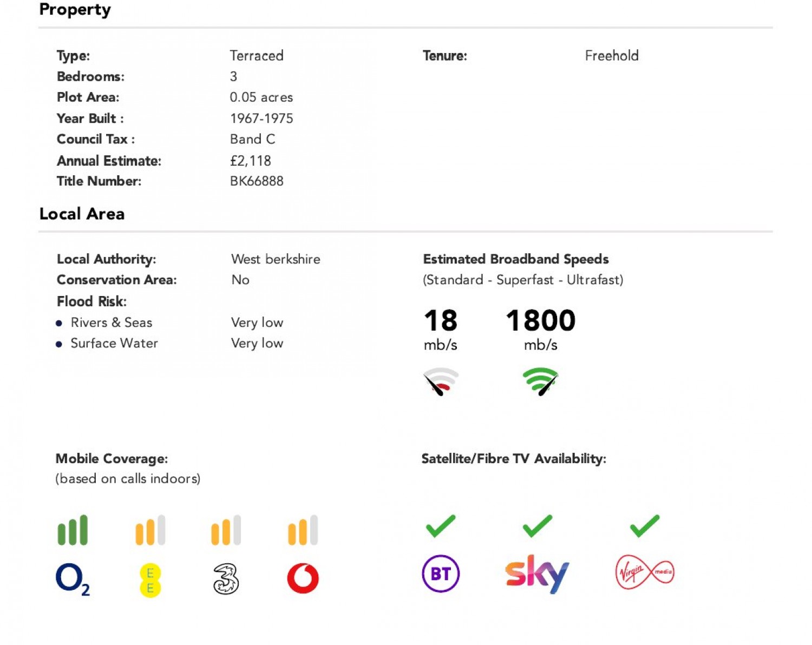The image size is (812, 645).
Task: Click the Vodafone logo
Action: [303, 578]
